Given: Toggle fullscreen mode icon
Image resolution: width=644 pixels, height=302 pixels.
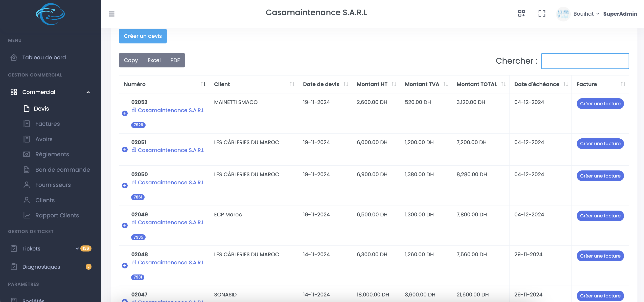Looking at the screenshot, I should (x=542, y=13).
